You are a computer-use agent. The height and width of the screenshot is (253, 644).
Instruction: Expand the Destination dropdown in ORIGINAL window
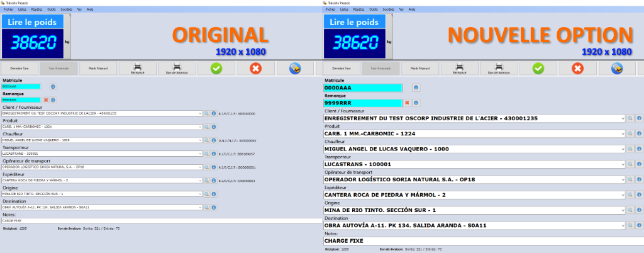[x=201, y=208]
